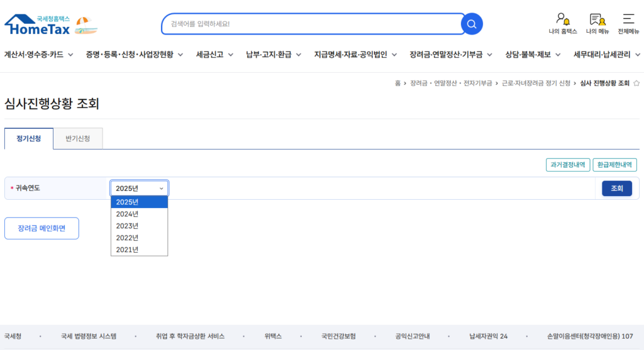Select 2024년 in the dropdown list

(x=139, y=214)
